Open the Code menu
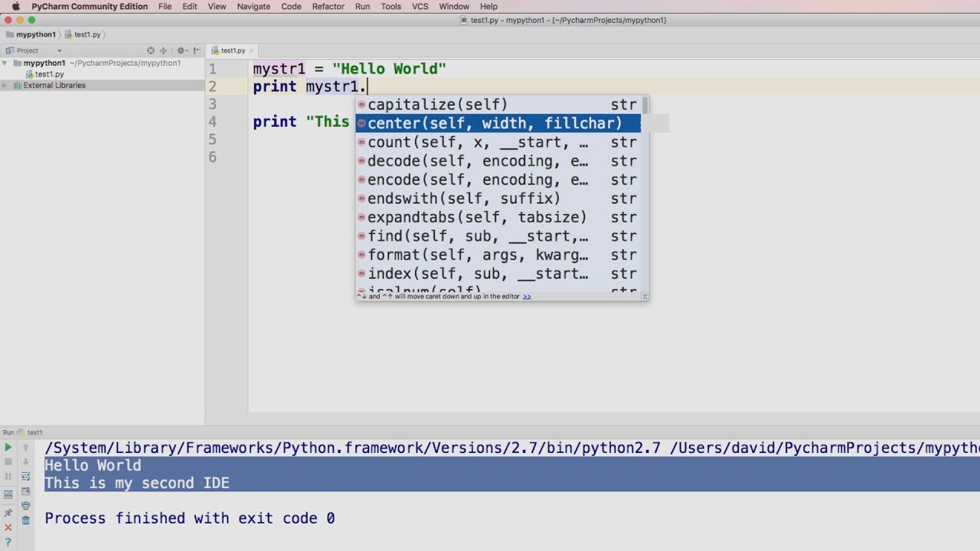The width and height of the screenshot is (980, 551). click(291, 6)
